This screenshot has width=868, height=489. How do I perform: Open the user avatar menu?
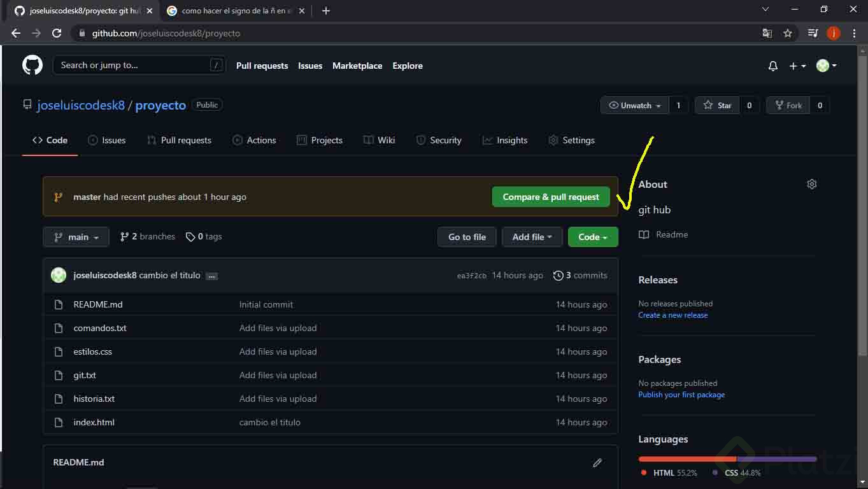pos(826,66)
